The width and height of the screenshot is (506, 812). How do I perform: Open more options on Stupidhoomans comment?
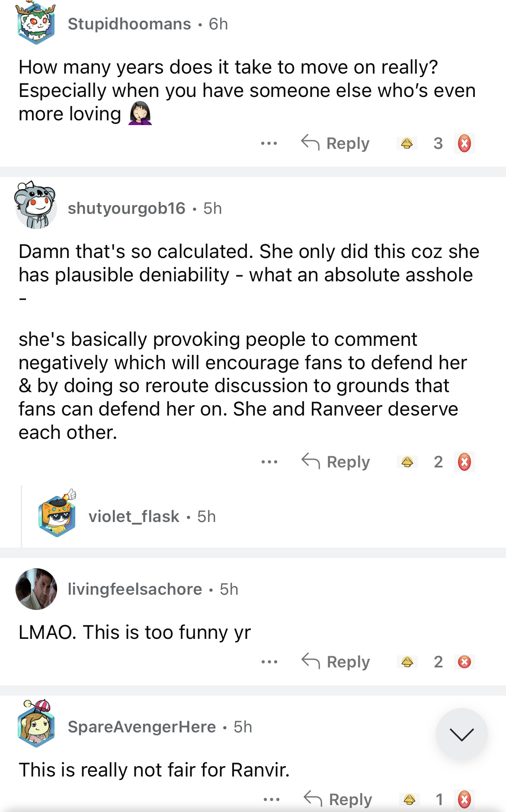pos(269,143)
